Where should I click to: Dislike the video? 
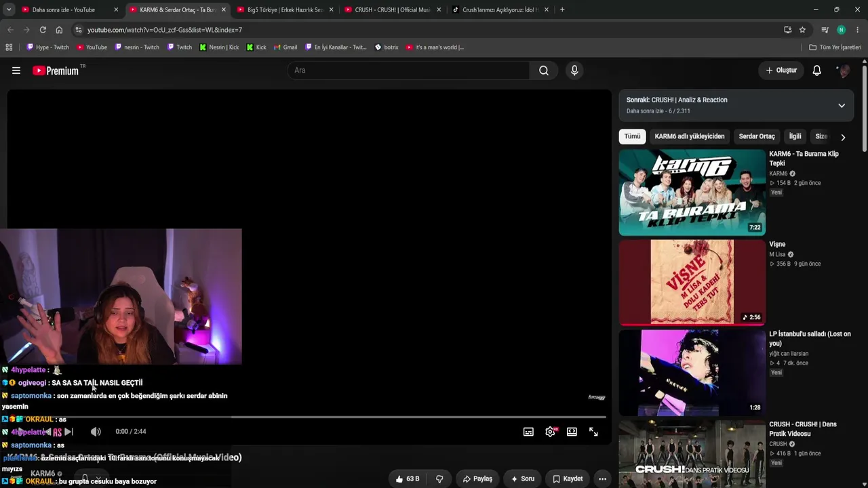click(439, 479)
